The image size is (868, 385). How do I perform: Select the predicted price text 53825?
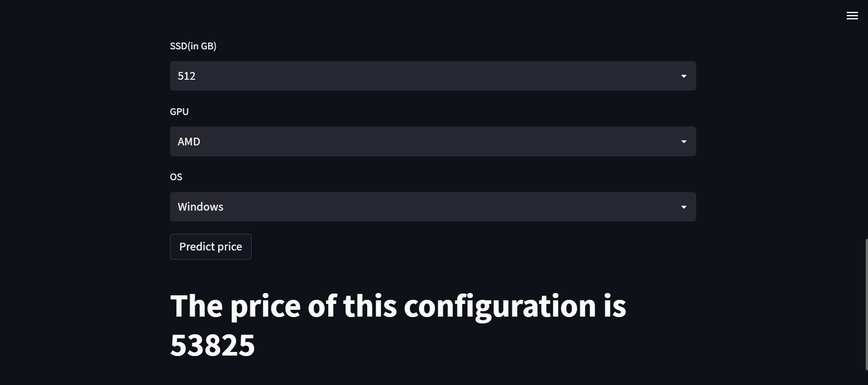coord(212,345)
